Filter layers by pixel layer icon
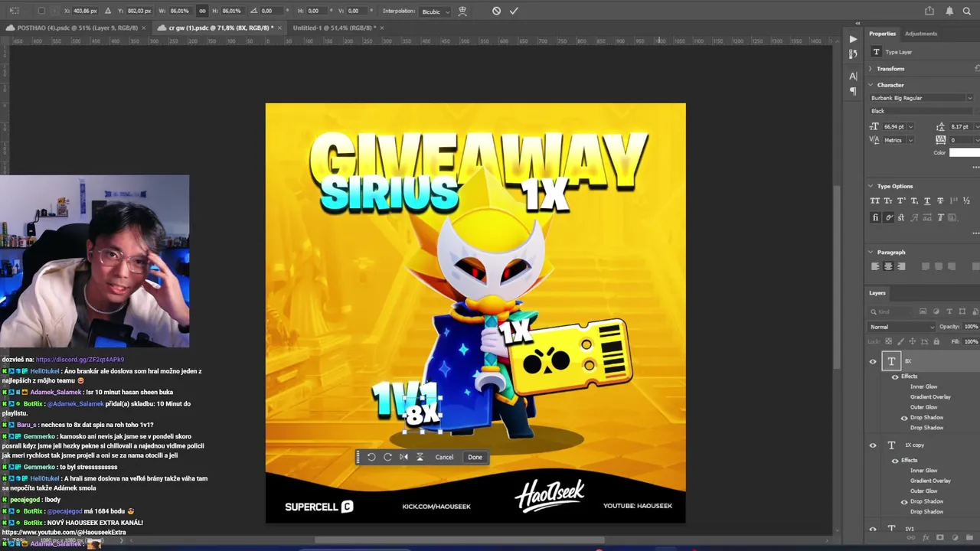980x551 pixels. [x=923, y=311]
